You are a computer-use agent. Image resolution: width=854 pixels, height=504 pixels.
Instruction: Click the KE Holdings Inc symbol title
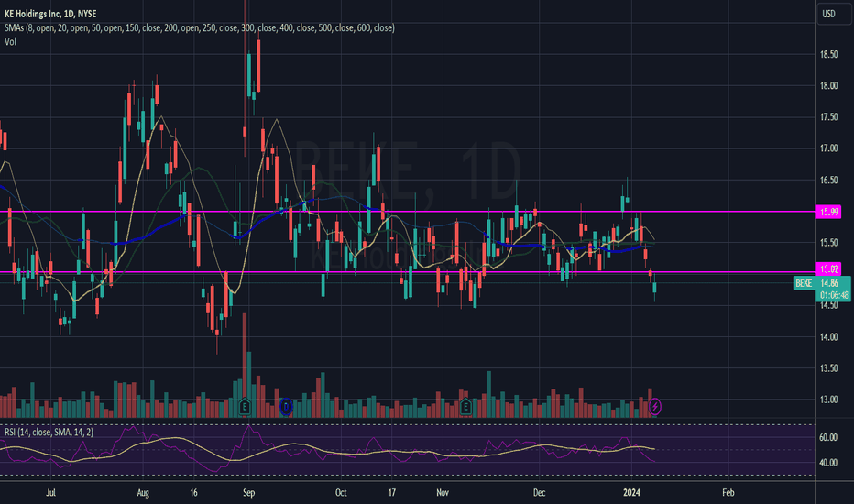50,14
